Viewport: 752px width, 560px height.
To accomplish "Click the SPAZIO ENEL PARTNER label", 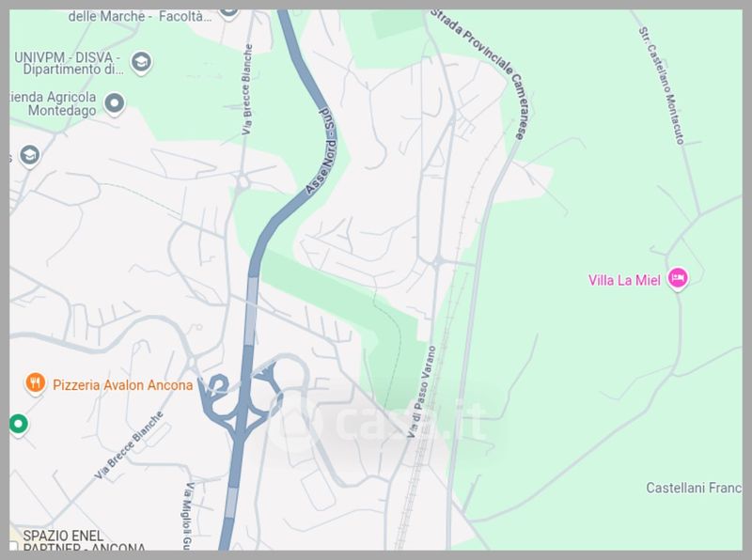I will click(81, 542).
